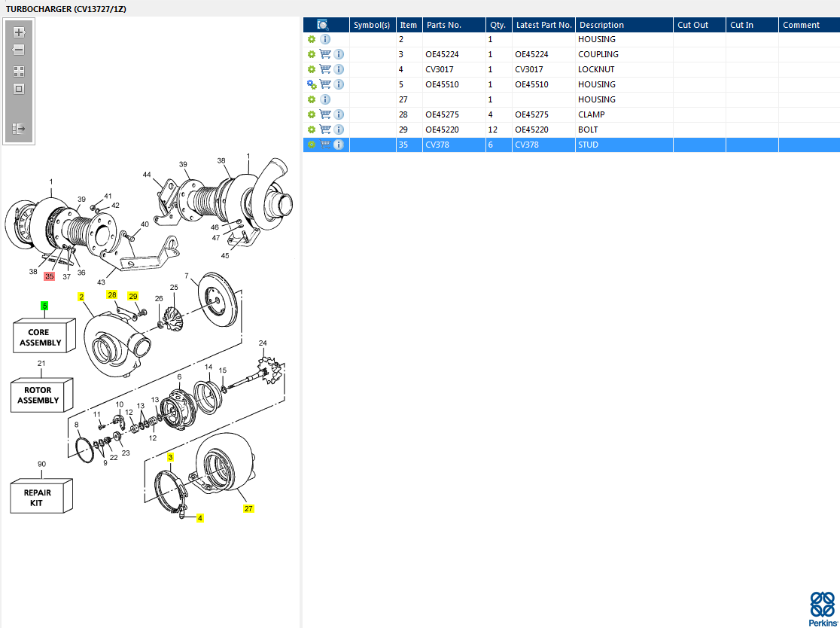Click latest part number OE45220
The width and height of the screenshot is (840, 628).
coord(531,129)
